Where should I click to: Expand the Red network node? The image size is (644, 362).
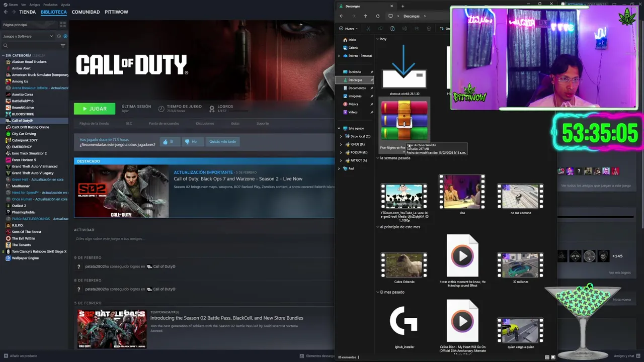point(339,168)
